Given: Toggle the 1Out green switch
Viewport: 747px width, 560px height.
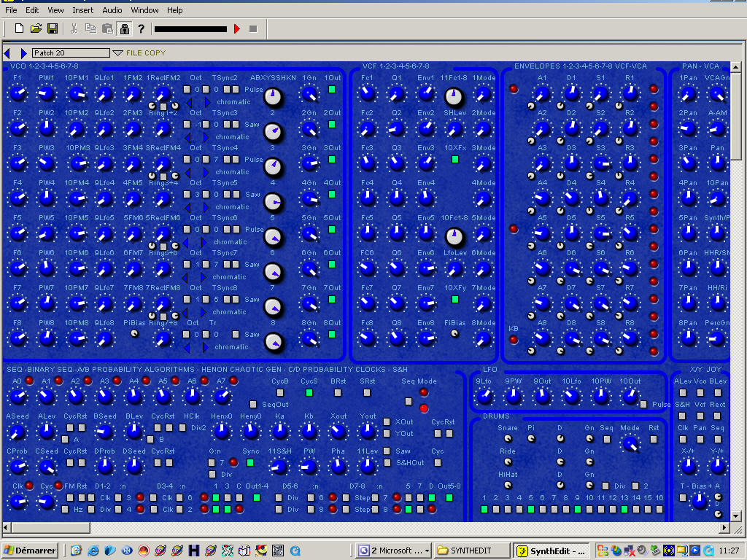Looking at the screenshot, I should (332, 90).
